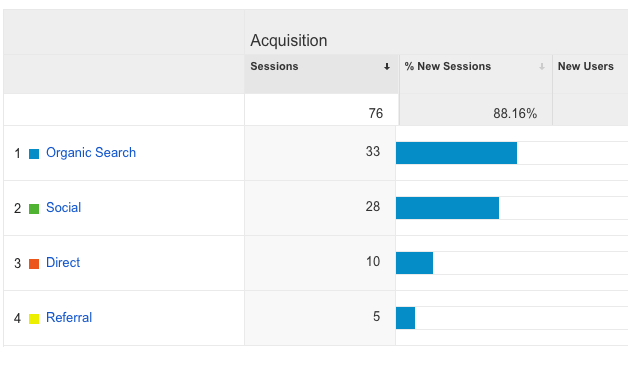Click the 88.16% new sessions total
Viewport: 628px width, 365px height.
[x=515, y=113]
